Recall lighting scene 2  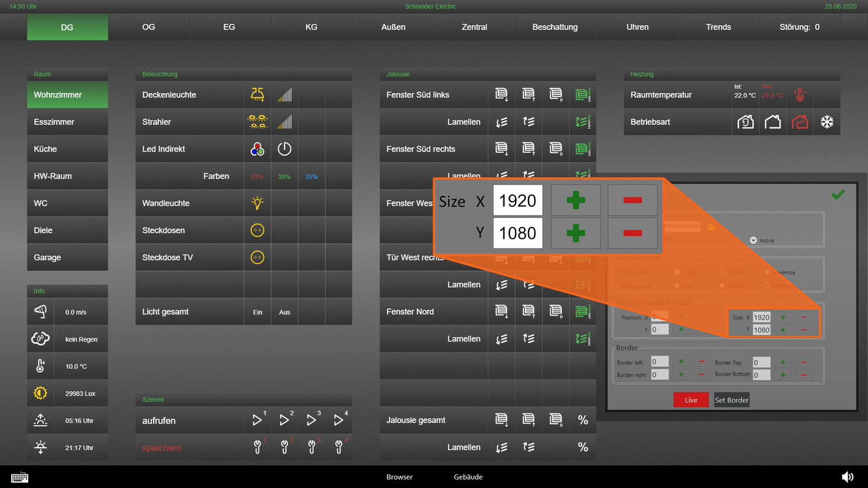pos(285,420)
